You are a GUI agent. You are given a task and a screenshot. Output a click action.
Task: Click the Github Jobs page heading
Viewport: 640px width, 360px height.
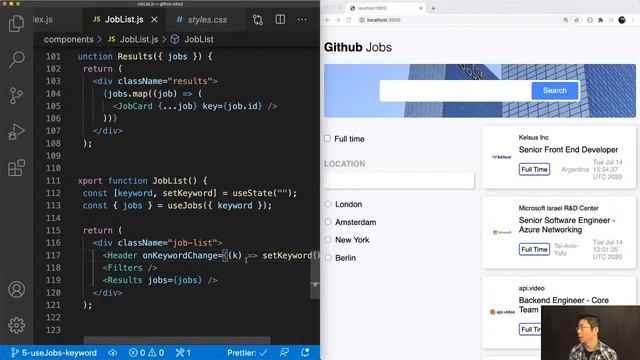point(358,47)
